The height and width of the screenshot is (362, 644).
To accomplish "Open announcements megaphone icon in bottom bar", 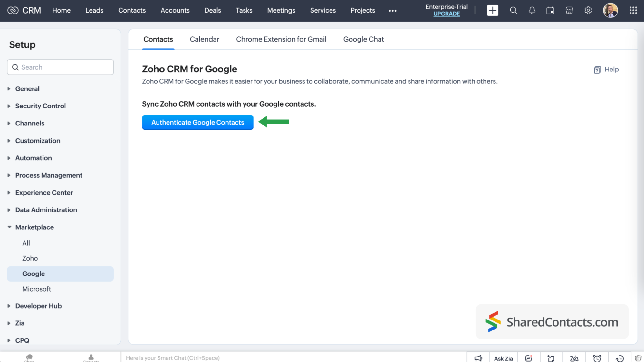I will [478, 358].
